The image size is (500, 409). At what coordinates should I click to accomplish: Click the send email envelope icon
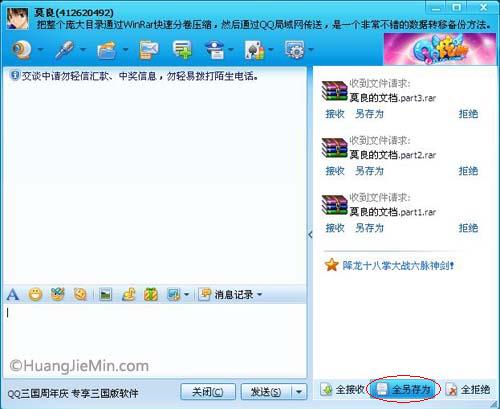click(149, 50)
